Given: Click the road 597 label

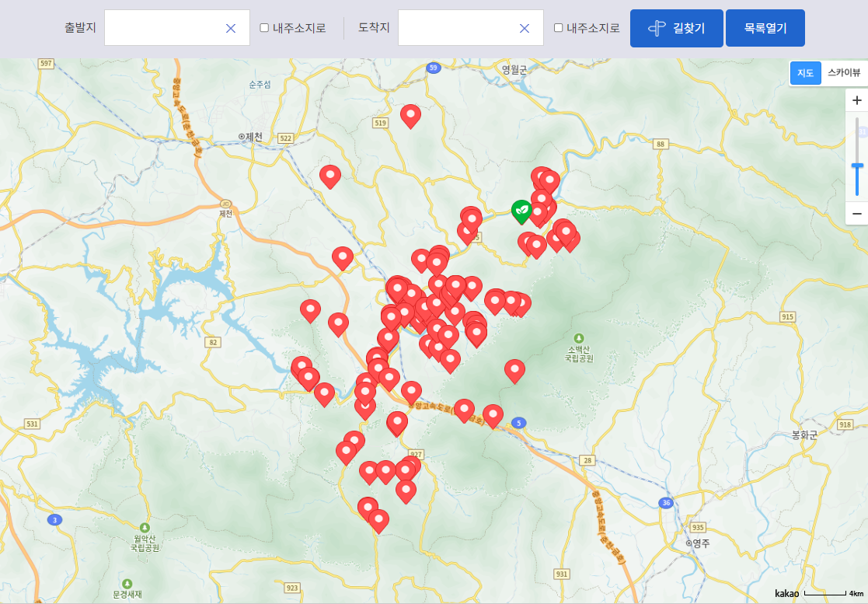Looking at the screenshot, I should click(x=46, y=63).
